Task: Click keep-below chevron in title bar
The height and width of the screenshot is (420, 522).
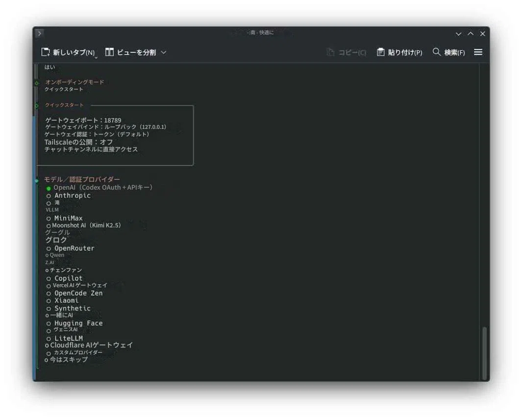Action: point(458,34)
